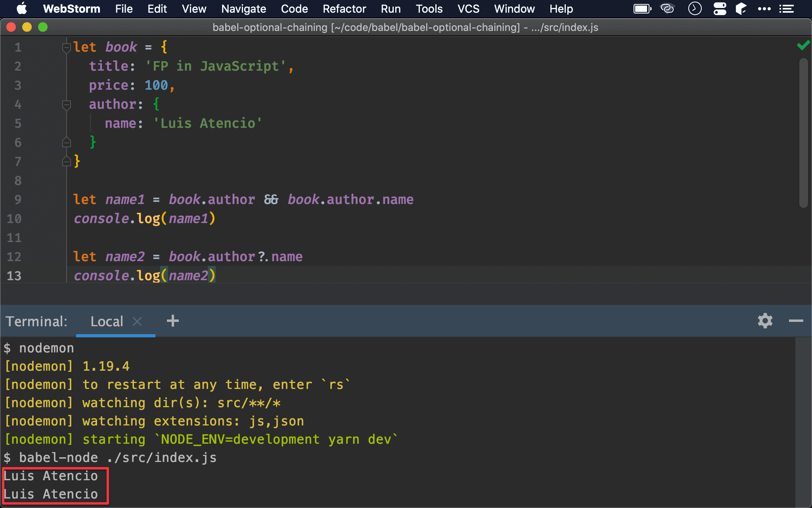812x508 pixels.
Task: Open the View menu
Action: 194,9
